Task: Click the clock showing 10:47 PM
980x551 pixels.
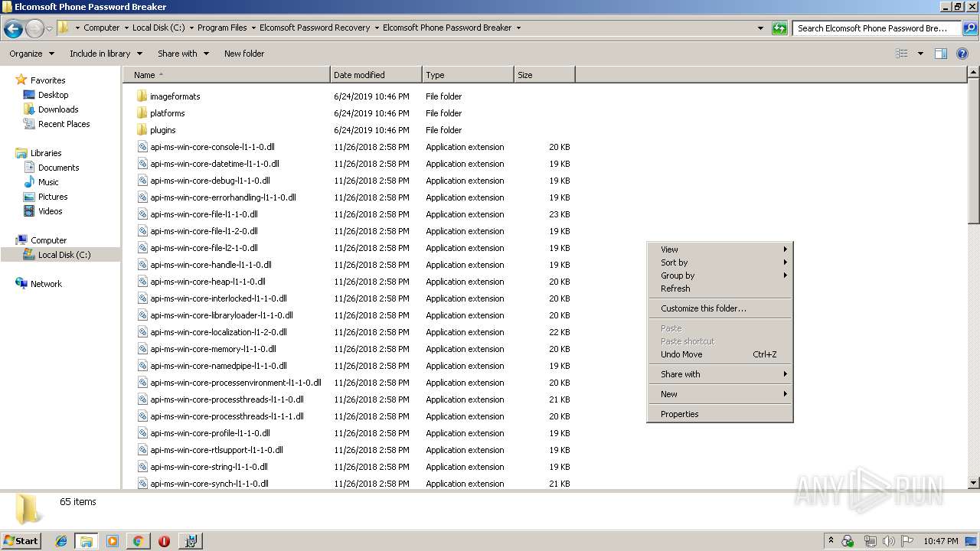Action: point(941,541)
